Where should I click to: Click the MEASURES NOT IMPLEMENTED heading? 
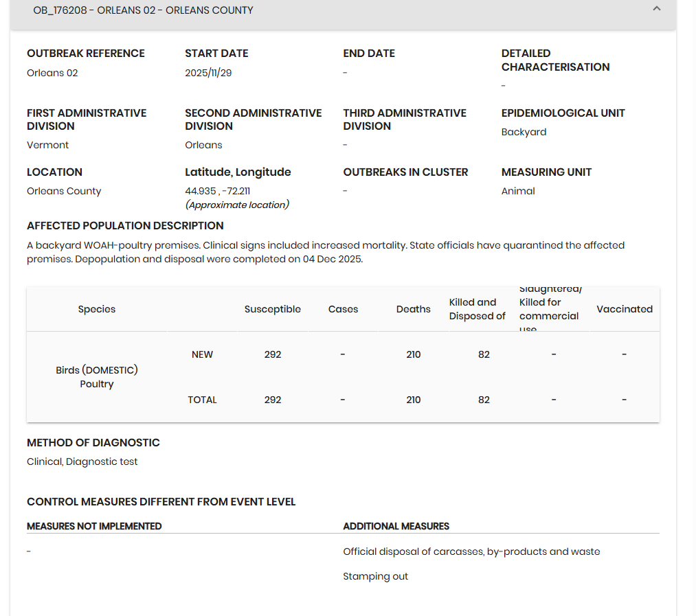(x=94, y=526)
